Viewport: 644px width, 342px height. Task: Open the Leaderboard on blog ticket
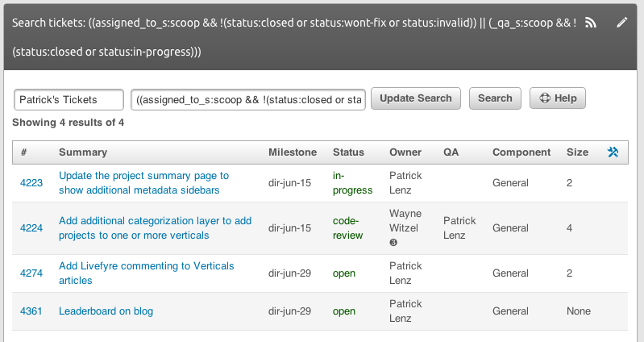106,311
